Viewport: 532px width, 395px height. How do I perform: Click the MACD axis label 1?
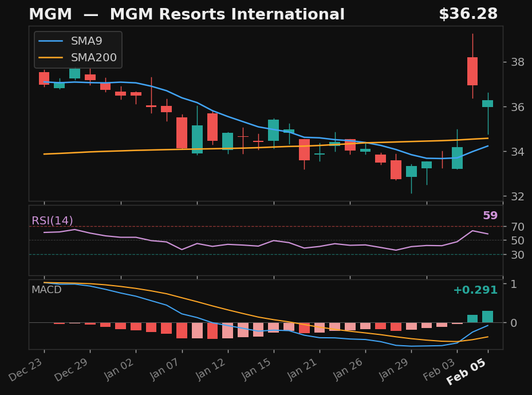(514, 284)
